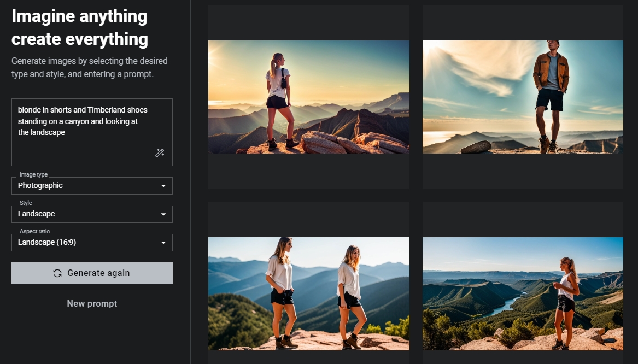Open the sunset image of woman on rocks
The height and width of the screenshot is (364, 638).
308,97
